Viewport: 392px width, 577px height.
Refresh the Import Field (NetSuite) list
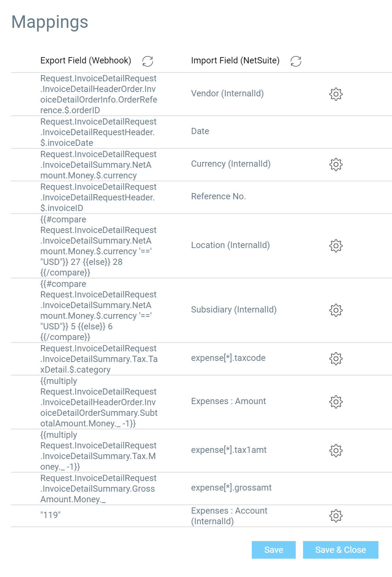point(296,61)
